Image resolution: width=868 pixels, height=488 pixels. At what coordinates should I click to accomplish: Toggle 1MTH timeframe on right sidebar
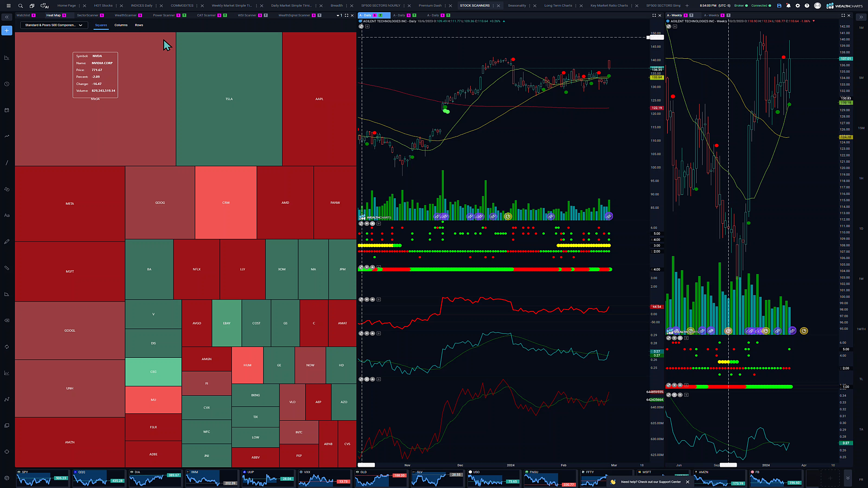coord(861,329)
